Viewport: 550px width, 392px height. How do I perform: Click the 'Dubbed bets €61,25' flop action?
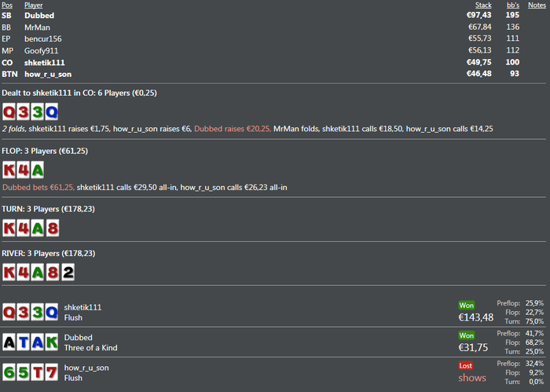point(38,187)
